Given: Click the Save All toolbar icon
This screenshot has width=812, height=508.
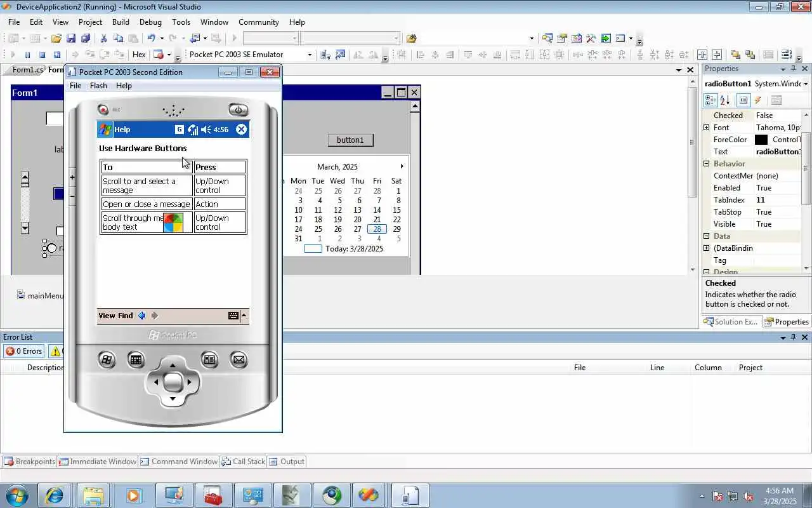Looking at the screenshot, I should [x=86, y=38].
